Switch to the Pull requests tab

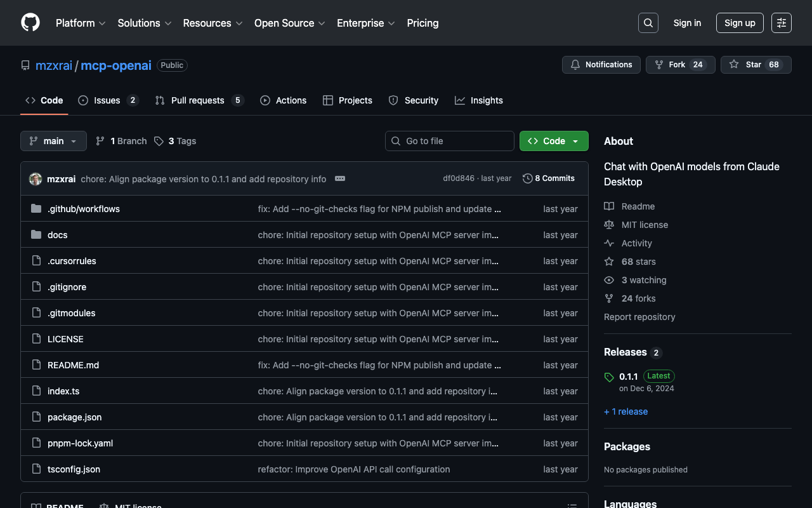(x=197, y=100)
